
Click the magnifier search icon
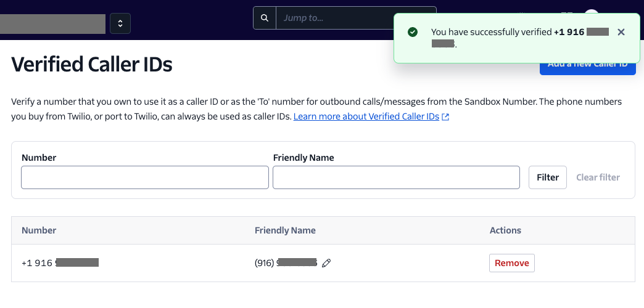coord(265,18)
